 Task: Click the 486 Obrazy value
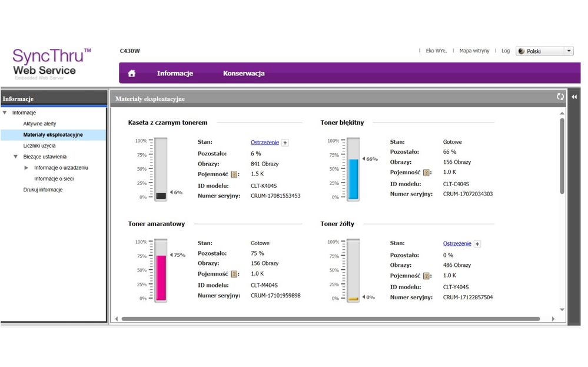coord(457,265)
